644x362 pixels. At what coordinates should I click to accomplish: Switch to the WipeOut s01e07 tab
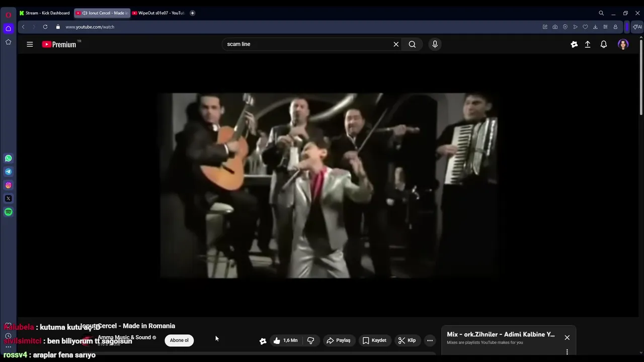tap(158, 13)
